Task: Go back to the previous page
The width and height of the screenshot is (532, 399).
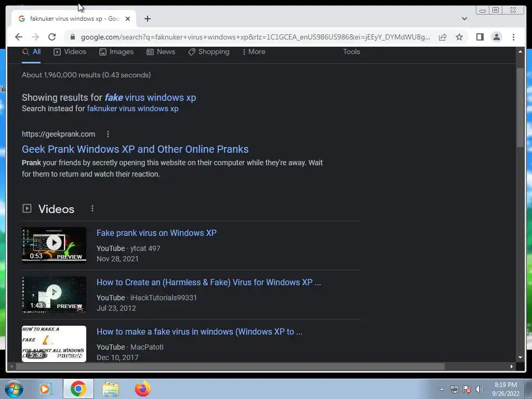Action: click(19, 37)
